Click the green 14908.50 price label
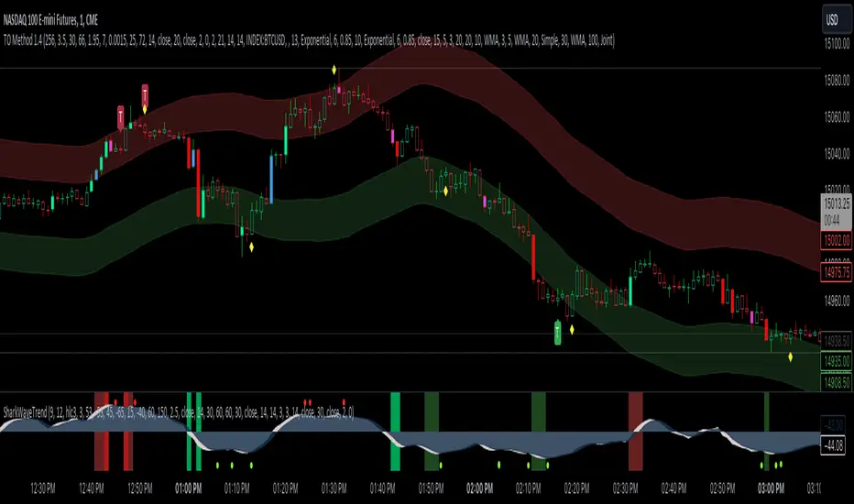 click(836, 382)
